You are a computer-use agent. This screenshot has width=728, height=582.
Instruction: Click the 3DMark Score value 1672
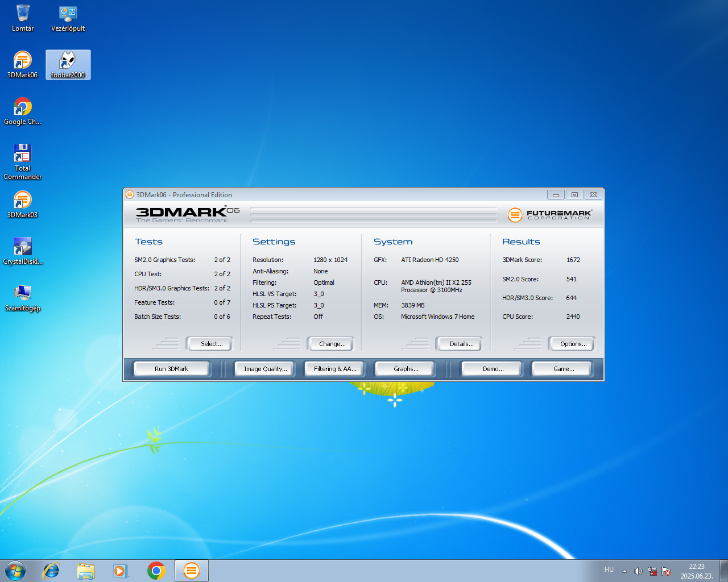573,260
